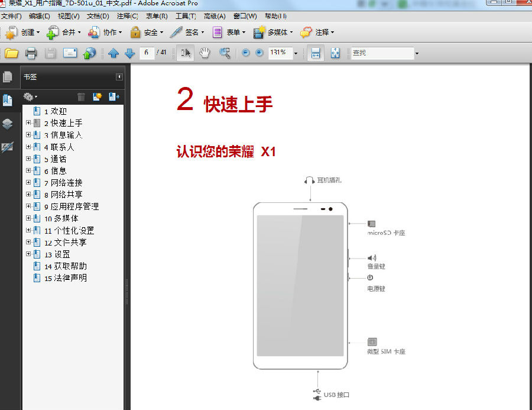Choose the Marquee Zoom tool

pos(224,53)
